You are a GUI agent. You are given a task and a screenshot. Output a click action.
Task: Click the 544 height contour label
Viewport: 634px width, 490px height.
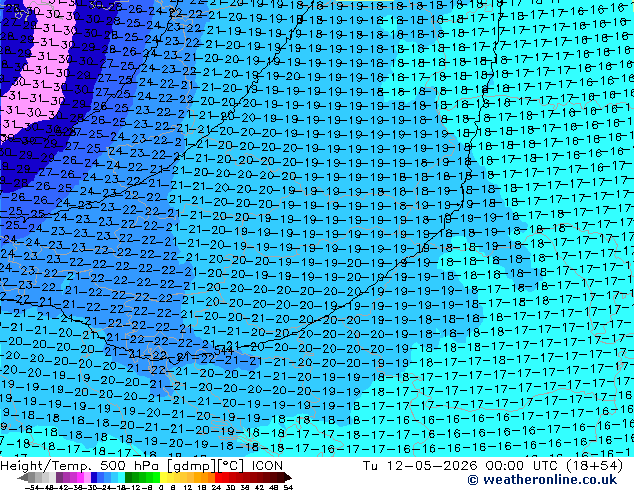pyautogui.click(x=224, y=350)
